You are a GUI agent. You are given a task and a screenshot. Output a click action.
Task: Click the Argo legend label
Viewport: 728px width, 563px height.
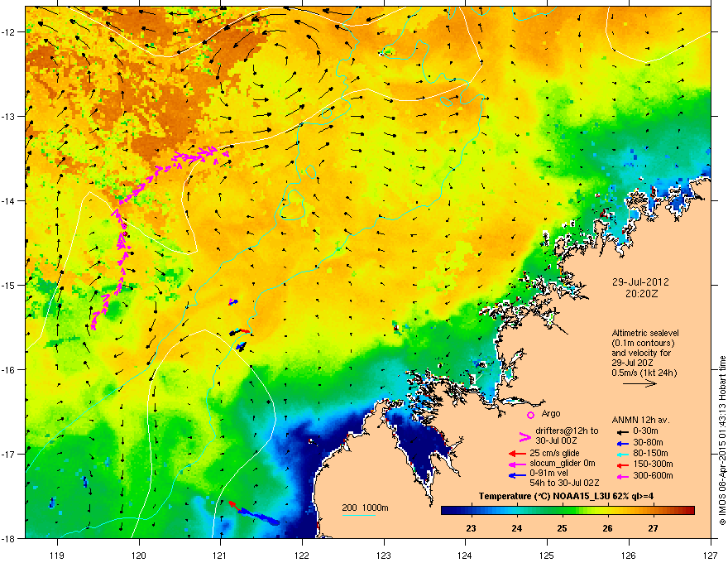(551, 413)
